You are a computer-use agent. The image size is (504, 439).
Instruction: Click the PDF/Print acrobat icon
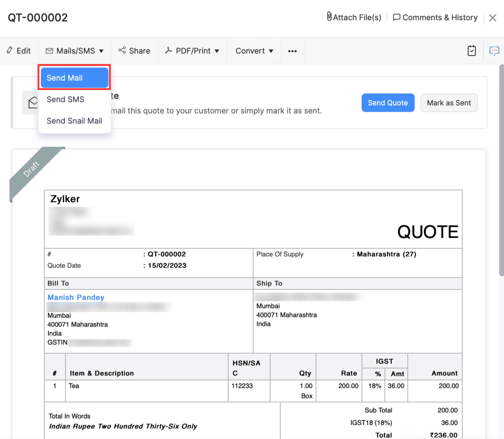click(x=169, y=50)
